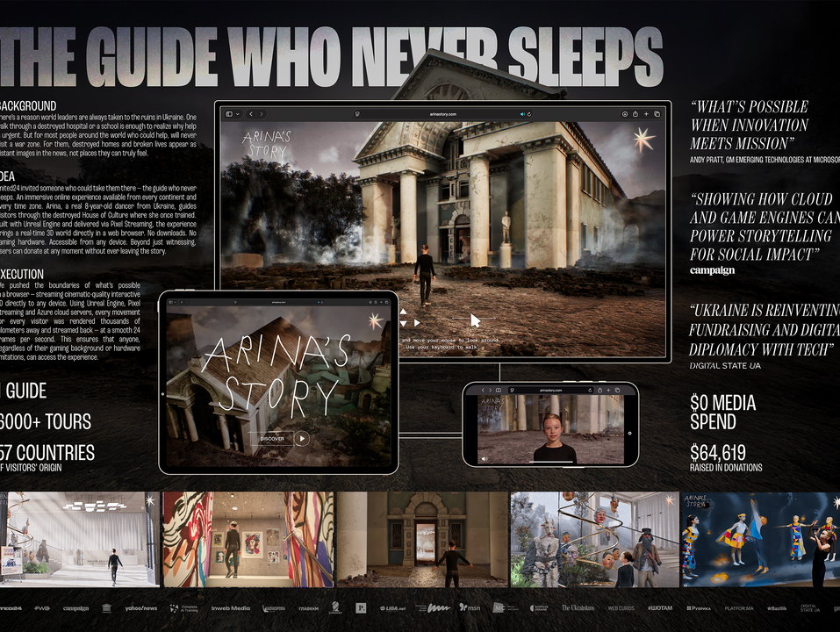Image resolution: width=840 pixels, height=632 pixels.
Task: Click the privacy shield icon in desktop address bar
Action: (357, 114)
